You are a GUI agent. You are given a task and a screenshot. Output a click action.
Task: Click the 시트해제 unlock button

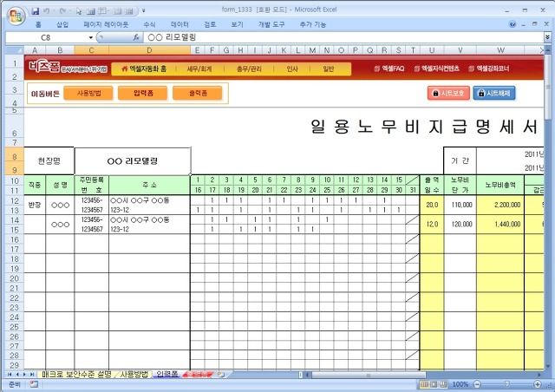click(x=494, y=93)
